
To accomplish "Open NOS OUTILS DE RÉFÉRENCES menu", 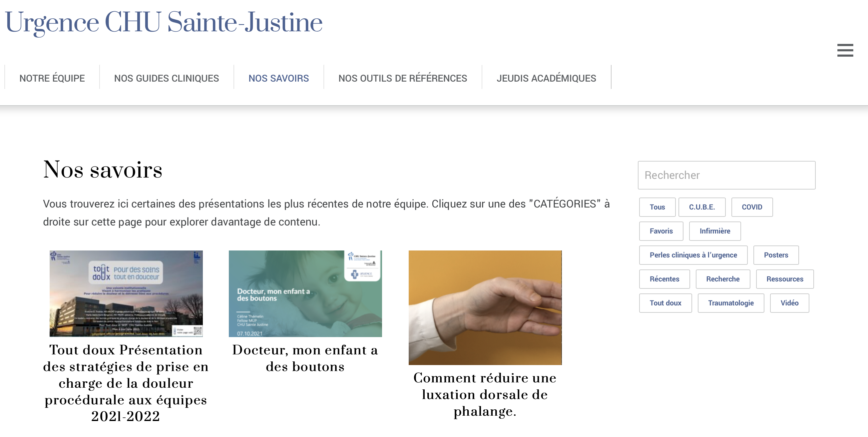I will [x=403, y=78].
